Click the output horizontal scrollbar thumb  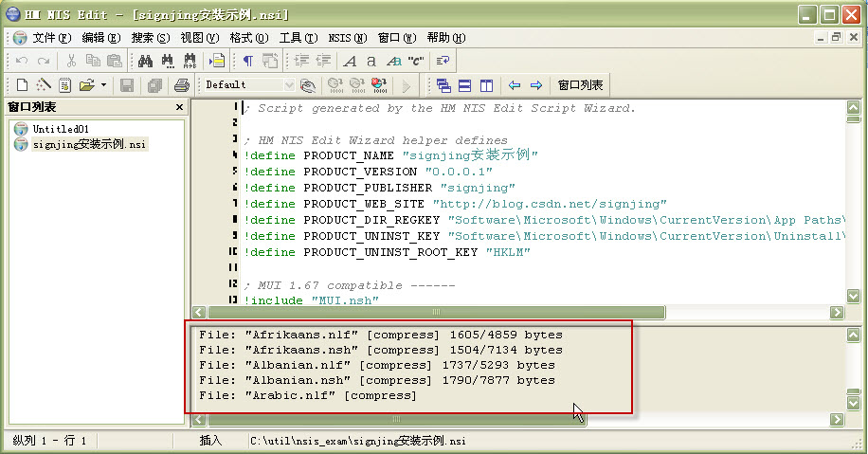(397, 420)
